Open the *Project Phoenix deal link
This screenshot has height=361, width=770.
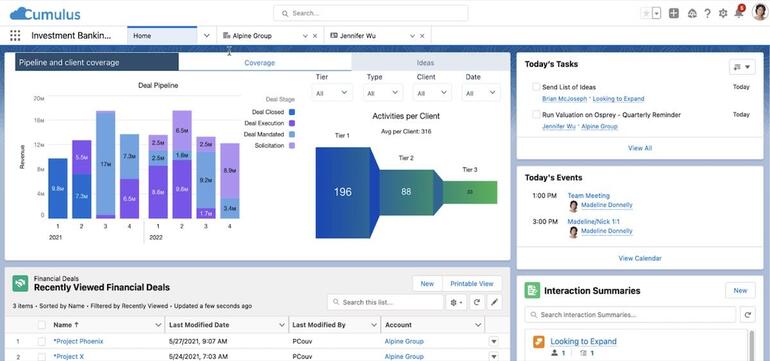[79, 341]
